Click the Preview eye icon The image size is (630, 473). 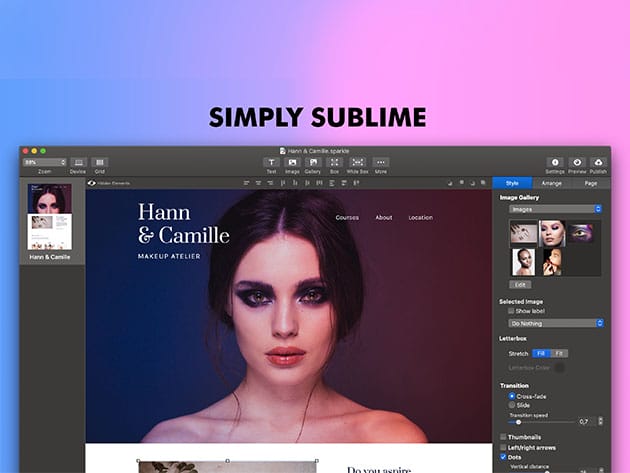tap(577, 162)
